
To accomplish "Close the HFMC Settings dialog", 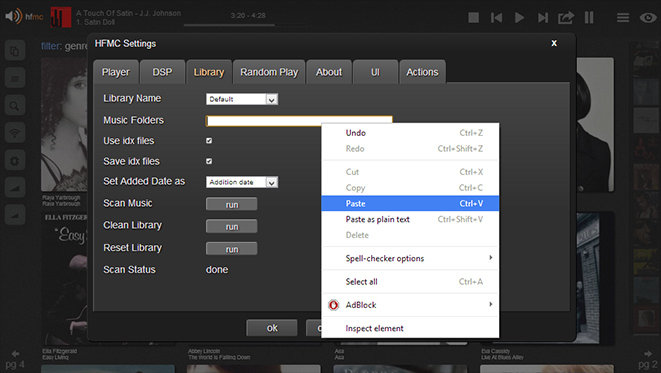I will click(554, 43).
